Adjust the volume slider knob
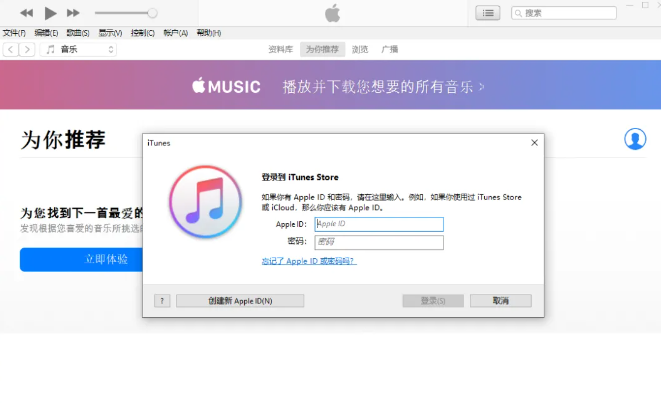Screen dimensions: 661x403 (x=152, y=13)
